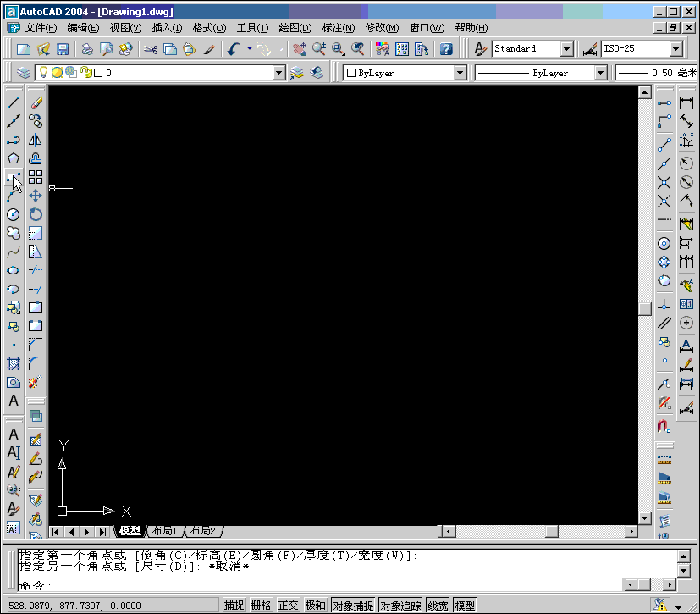Open the ISO-25 dimension style dropdown

click(x=676, y=48)
